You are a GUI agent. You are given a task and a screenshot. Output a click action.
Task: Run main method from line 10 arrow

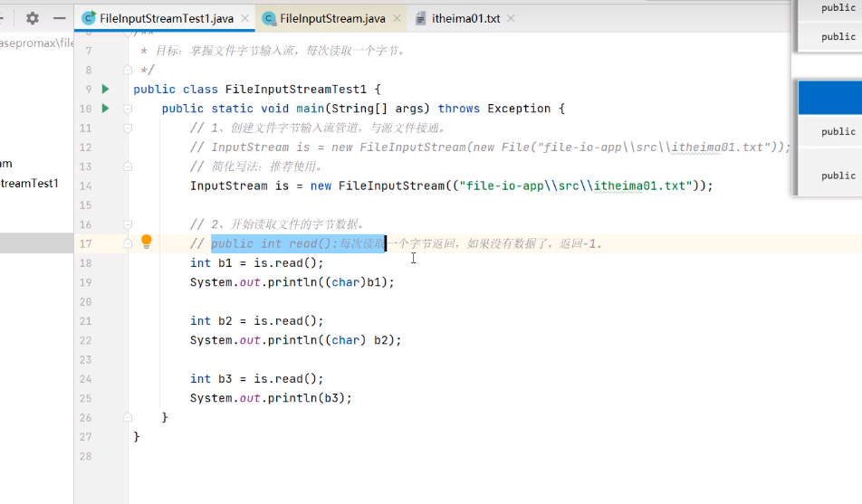tap(106, 109)
